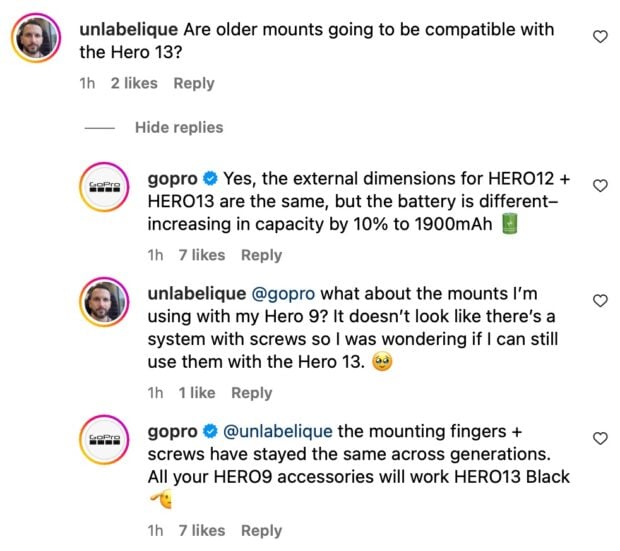Image resolution: width=620 pixels, height=551 pixels.
Task: Like unlabelique's first comment about older mounts
Action: tap(600, 37)
